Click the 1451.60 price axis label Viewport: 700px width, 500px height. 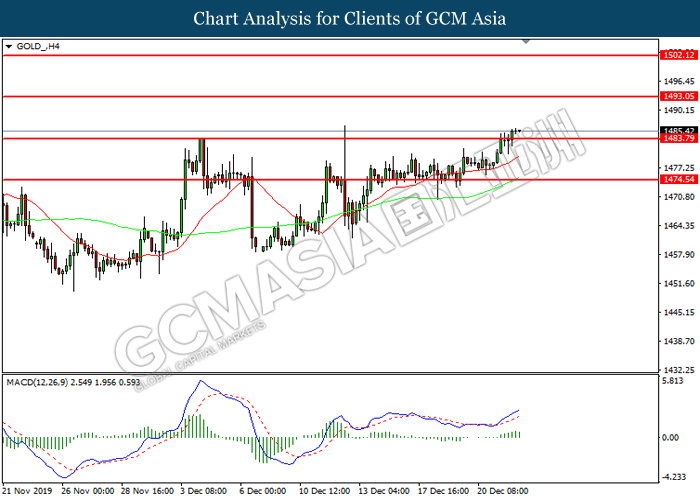[x=677, y=283]
